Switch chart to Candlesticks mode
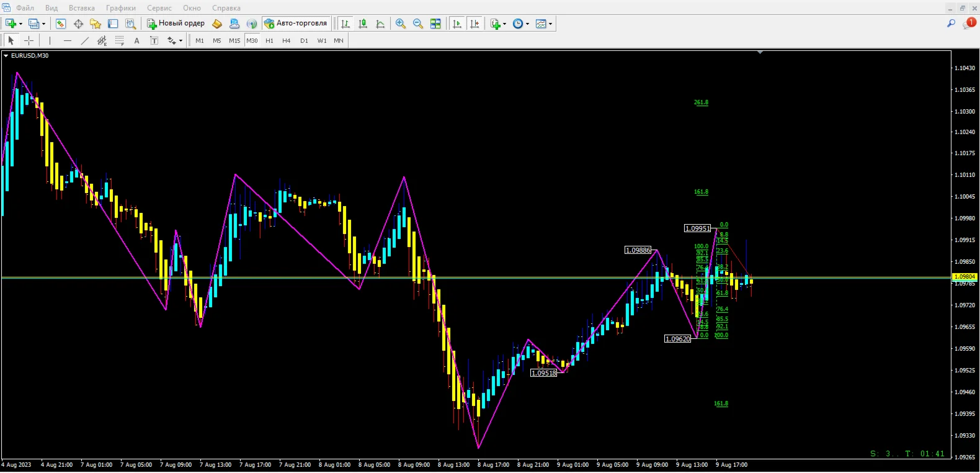 pos(363,24)
